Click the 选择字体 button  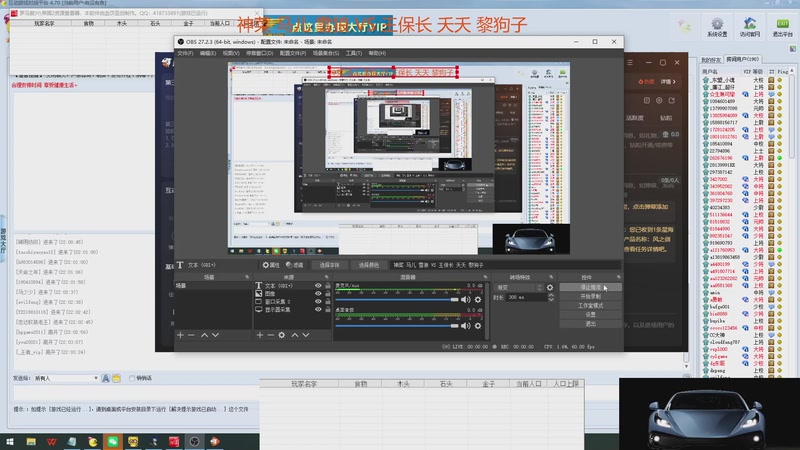click(329, 265)
